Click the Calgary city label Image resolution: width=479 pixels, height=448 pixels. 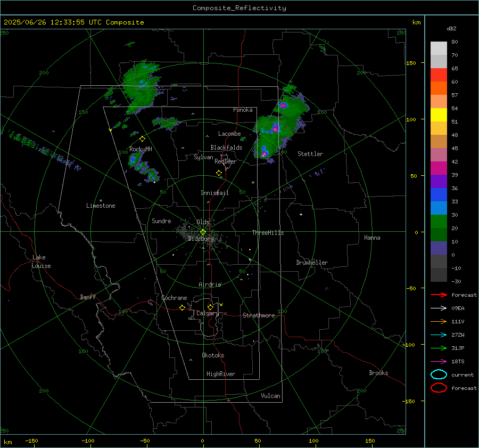pyautogui.click(x=208, y=313)
